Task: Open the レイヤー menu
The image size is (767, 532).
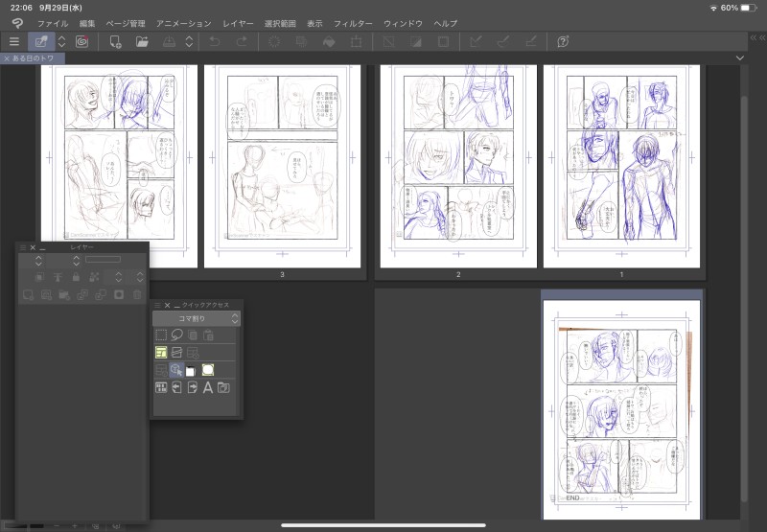Action: pyautogui.click(x=238, y=23)
